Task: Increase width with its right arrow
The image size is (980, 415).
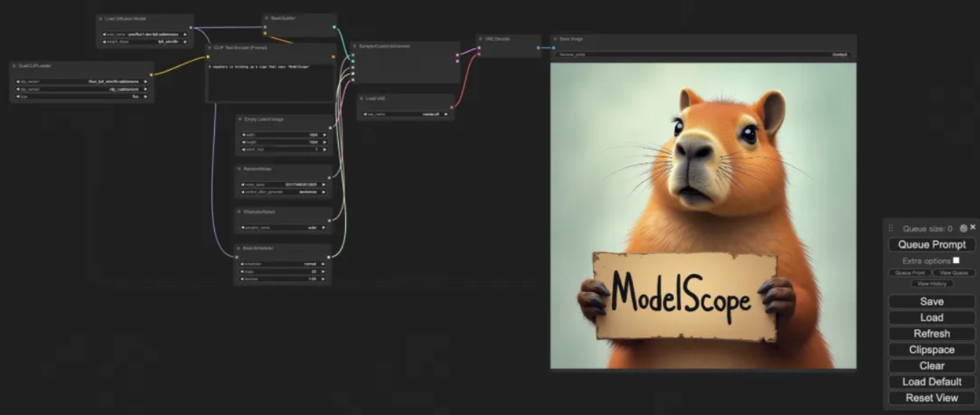Action: tap(324, 135)
